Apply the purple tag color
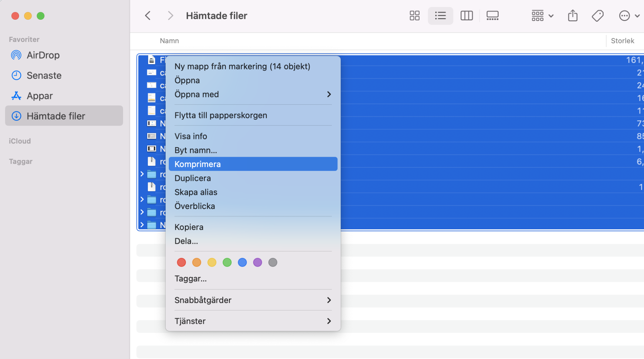644x359 pixels. click(257, 262)
